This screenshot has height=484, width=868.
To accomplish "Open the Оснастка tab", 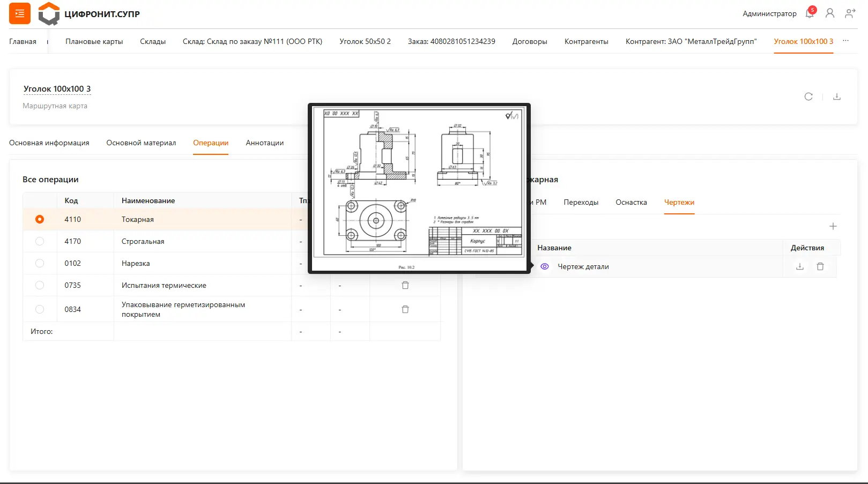I will point(631,203).
